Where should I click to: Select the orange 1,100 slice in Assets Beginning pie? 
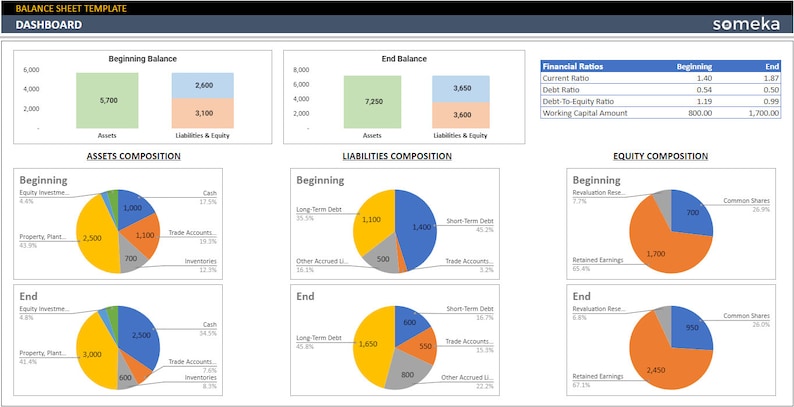pos(144,235)
